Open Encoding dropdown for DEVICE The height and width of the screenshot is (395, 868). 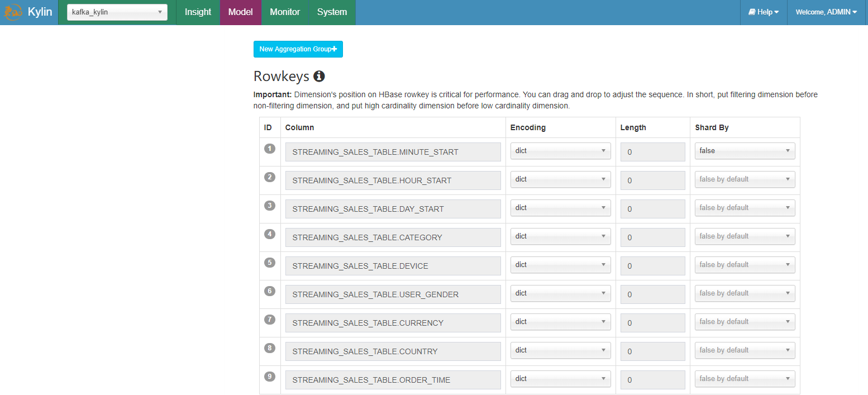click(x=560, y=265)
